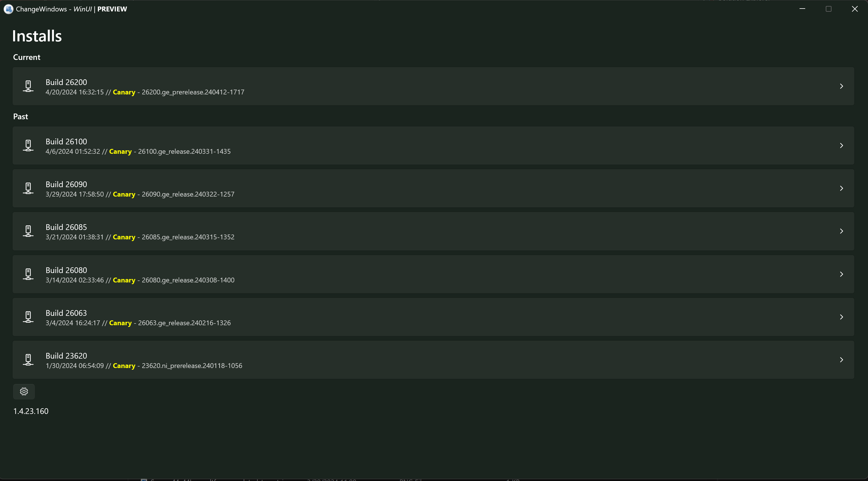Maximize the ChangeWindows window
The width and height of the screenshot is (868, 481).
click(829, 9)
